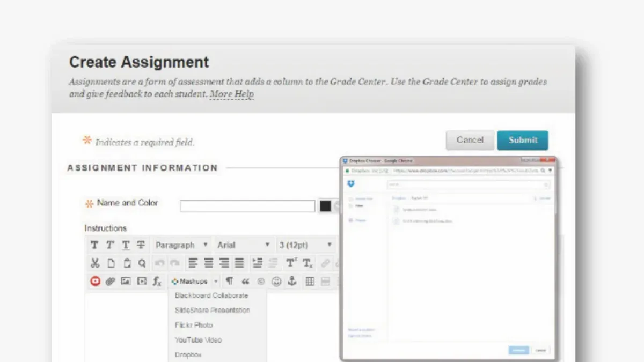Attach file with paperclip icon
This screenshot has height=362, width=644.
pyautogui.click(x=111, y=281)
